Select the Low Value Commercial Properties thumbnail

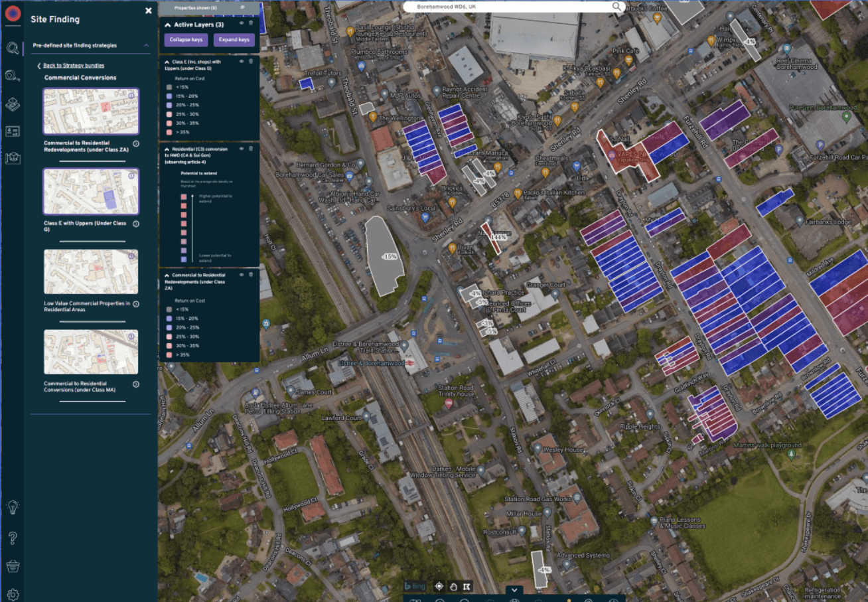coord(91,271)
